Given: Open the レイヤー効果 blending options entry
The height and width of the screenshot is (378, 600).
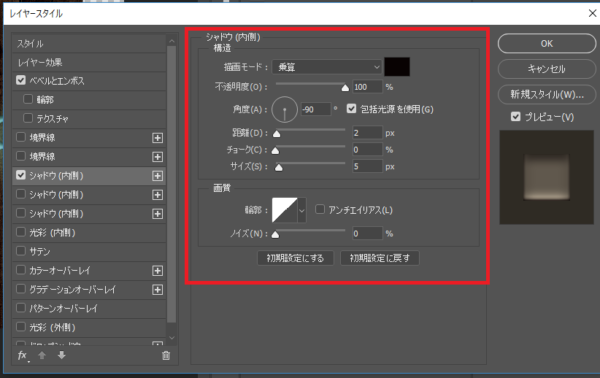Looking at the screenshot, I should (89, 62).
